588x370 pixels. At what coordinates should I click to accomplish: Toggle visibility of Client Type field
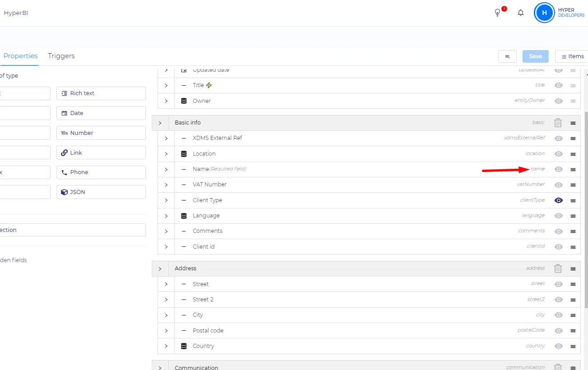coord(559,200)
